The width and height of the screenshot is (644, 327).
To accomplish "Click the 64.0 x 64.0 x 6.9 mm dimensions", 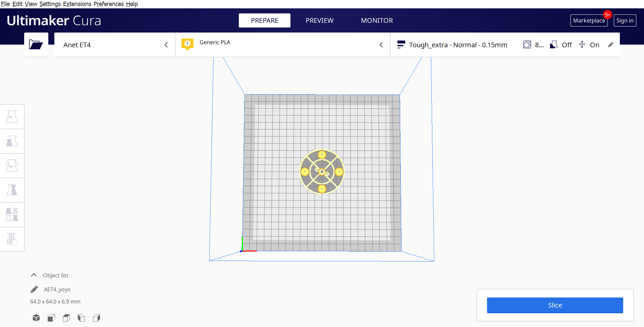I will tap(55, 302).
